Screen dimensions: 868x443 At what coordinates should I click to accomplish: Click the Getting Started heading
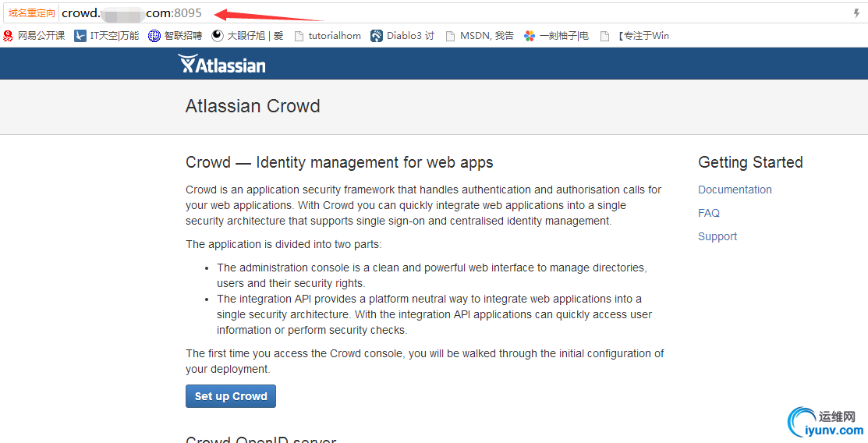pos(751,162)
